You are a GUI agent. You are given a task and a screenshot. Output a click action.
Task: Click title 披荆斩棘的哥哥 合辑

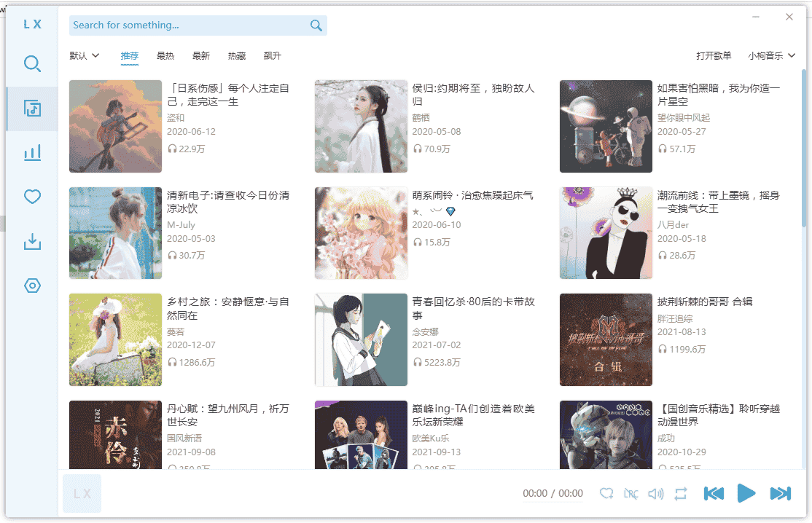705,302
